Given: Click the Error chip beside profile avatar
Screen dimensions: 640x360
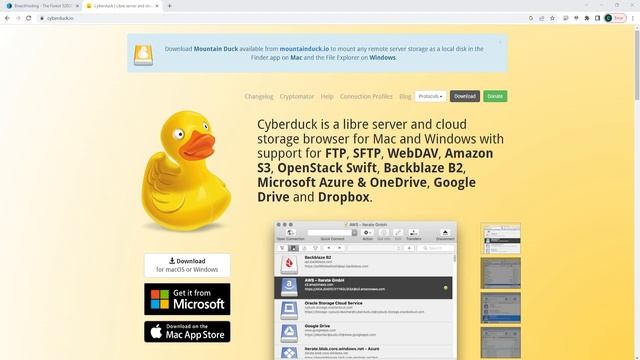Looking at the screenshot, I should [x=619, y=18].
